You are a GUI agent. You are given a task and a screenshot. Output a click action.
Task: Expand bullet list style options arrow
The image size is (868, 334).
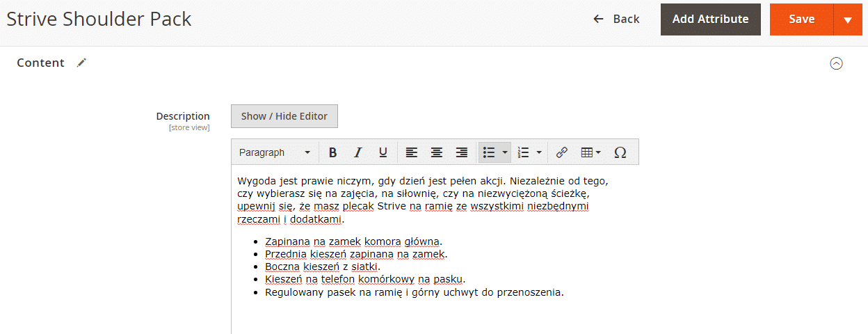click(x=504, y=152)
